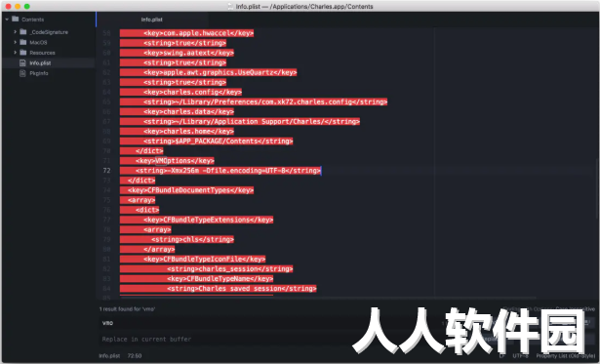Viewport: 600px width, 364px height.
Task: Click the 'CFBundleTypeIconFile' key line
Action: (204, 260)
